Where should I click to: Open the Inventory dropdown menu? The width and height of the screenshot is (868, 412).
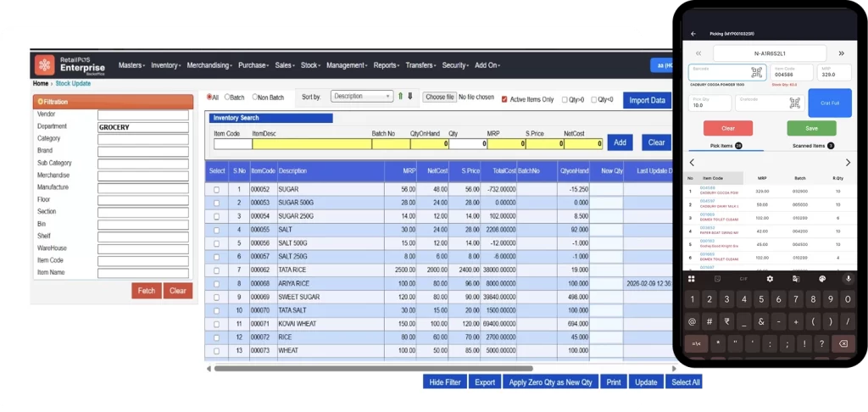tap(166, 65)
